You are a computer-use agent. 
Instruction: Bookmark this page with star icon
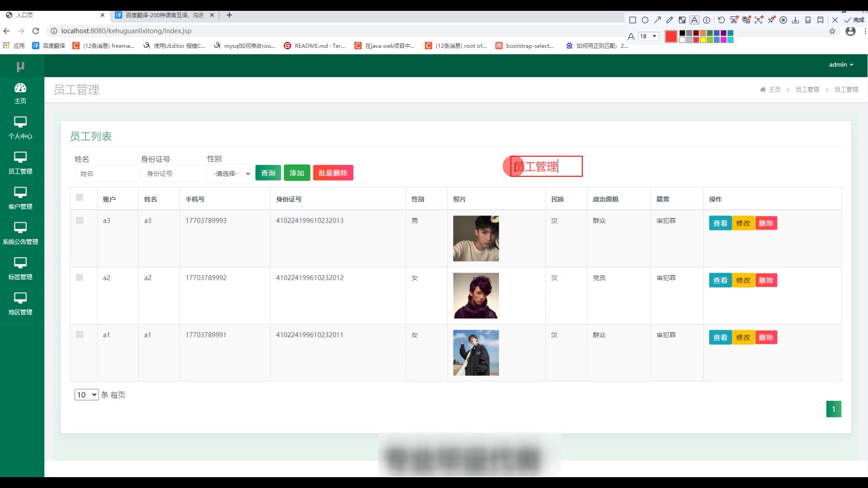click(832, 31)
